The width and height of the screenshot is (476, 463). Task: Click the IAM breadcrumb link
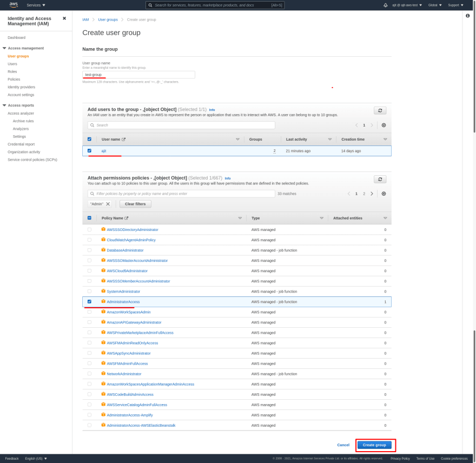85,19
